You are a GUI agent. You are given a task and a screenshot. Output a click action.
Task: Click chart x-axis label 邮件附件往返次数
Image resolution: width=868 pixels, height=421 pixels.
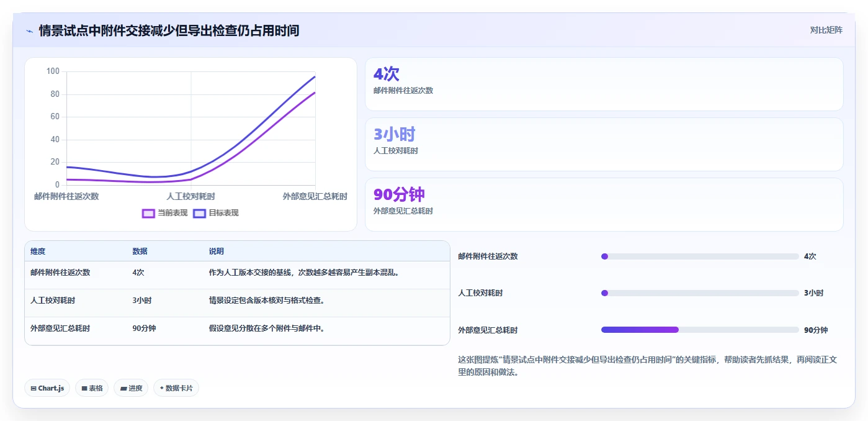(66, 196)
